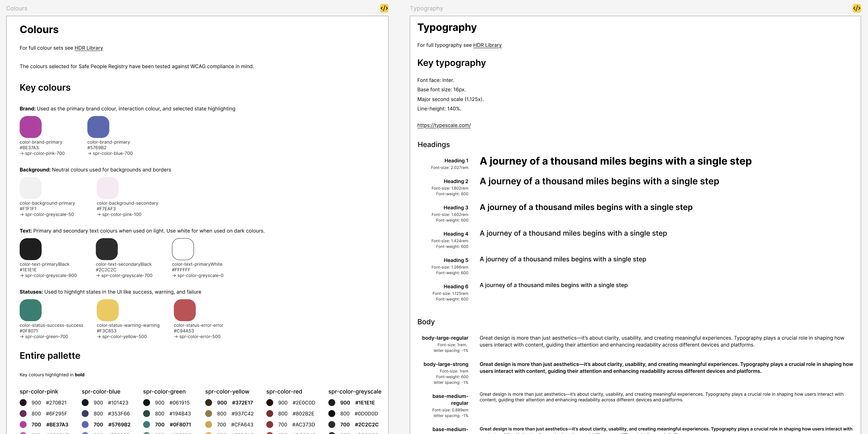This screenshot has width=868, height=434.
Task: Click the 'spr-color-greyscale' column title
Action: pyautogui.click(x=355, y=391)
